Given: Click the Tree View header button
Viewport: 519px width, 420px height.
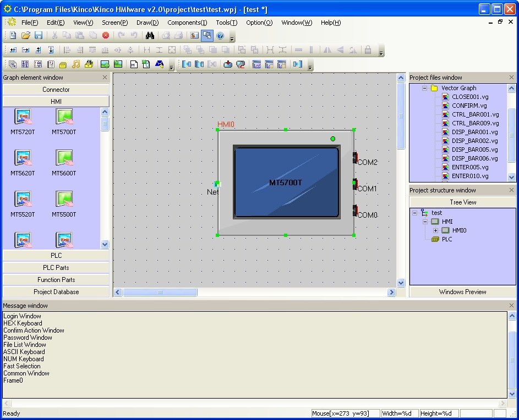Looking at the screenshot, I should point(463,202).
